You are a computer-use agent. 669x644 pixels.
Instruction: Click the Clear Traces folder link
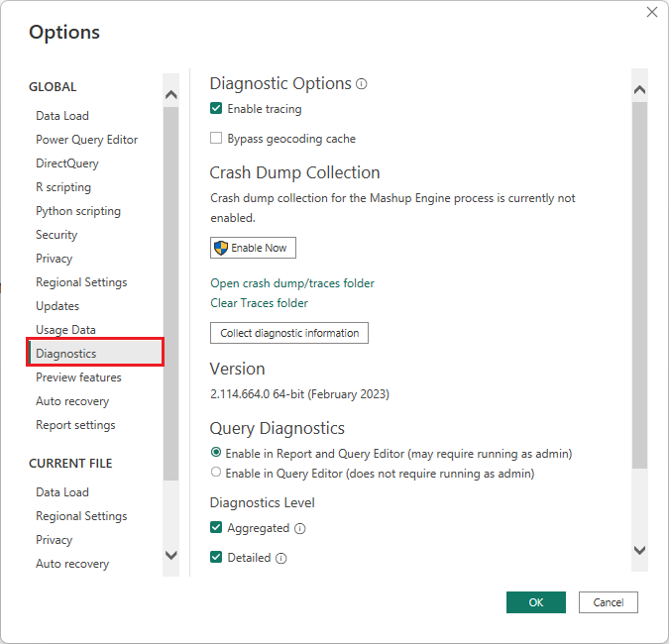point(259,303)
